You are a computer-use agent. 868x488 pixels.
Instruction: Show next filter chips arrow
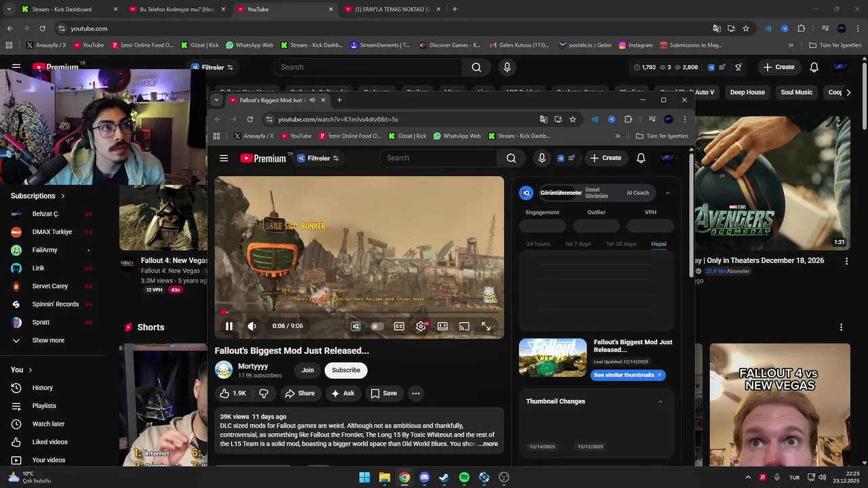[x=848, y=92]
